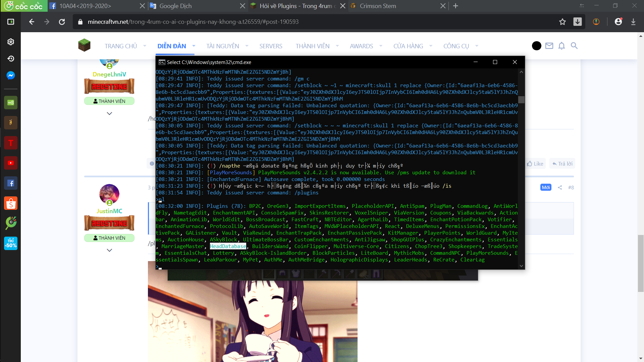Expand the TRANG CHỦ menu arrow
The height and width of the screenshot is (362, 644).
coord(145,46)
